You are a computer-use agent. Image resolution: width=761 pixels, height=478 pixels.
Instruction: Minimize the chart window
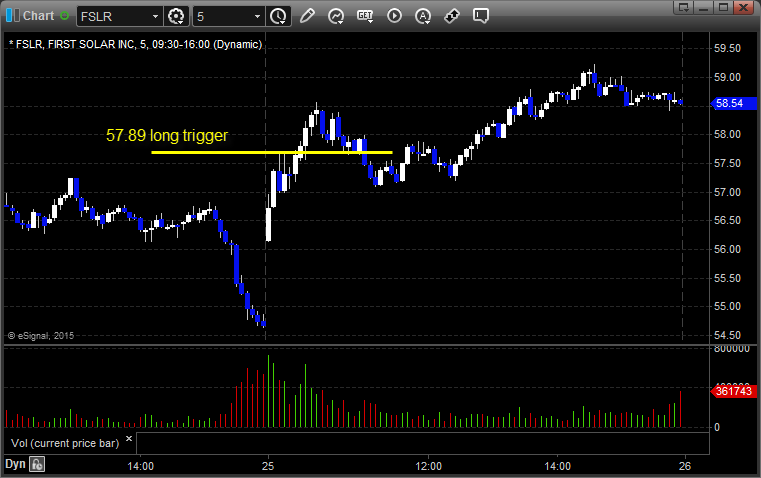pos(704,7)
